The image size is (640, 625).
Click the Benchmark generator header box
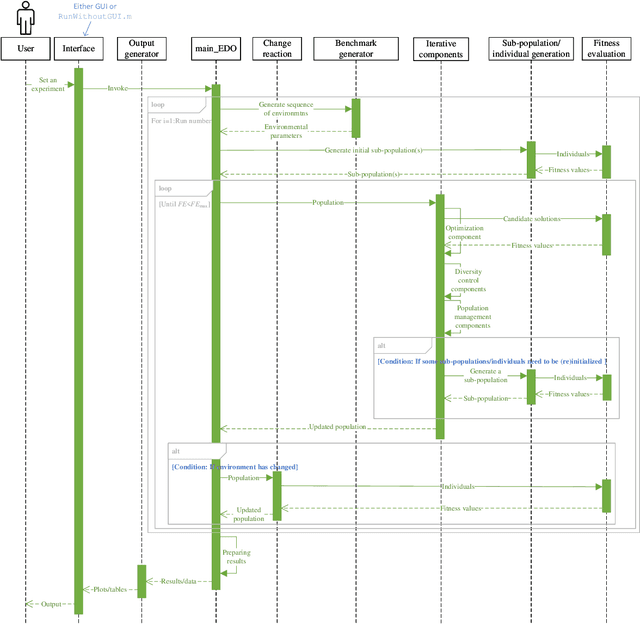tap(355, 48)
